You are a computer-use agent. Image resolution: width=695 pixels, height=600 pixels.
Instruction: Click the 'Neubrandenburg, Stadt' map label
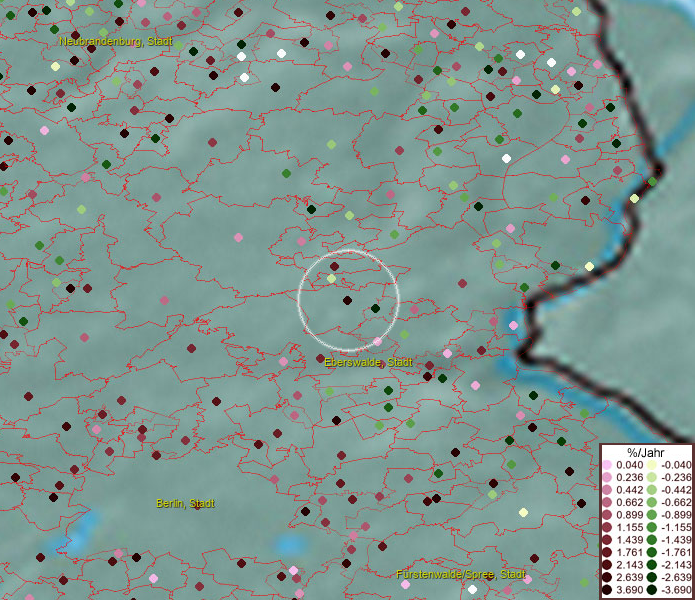[116, 42]
